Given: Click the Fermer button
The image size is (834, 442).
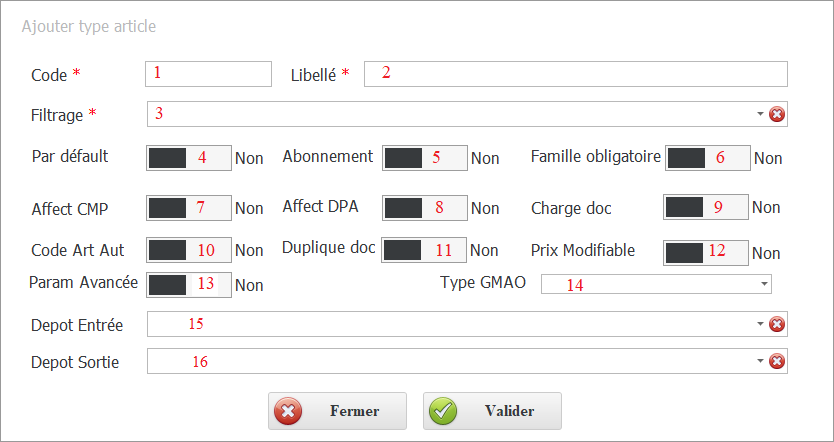Looking at the screenshot, I should (337, 411).
